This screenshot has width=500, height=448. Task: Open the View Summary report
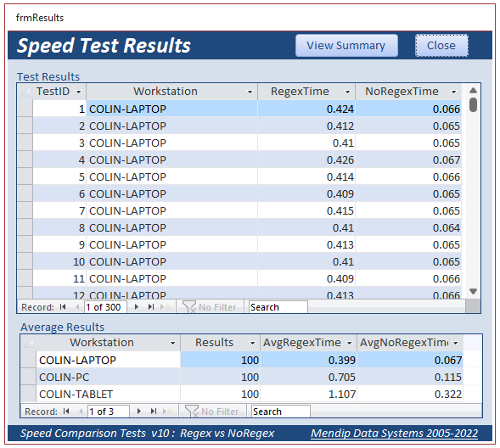click(x=346, y=46)
